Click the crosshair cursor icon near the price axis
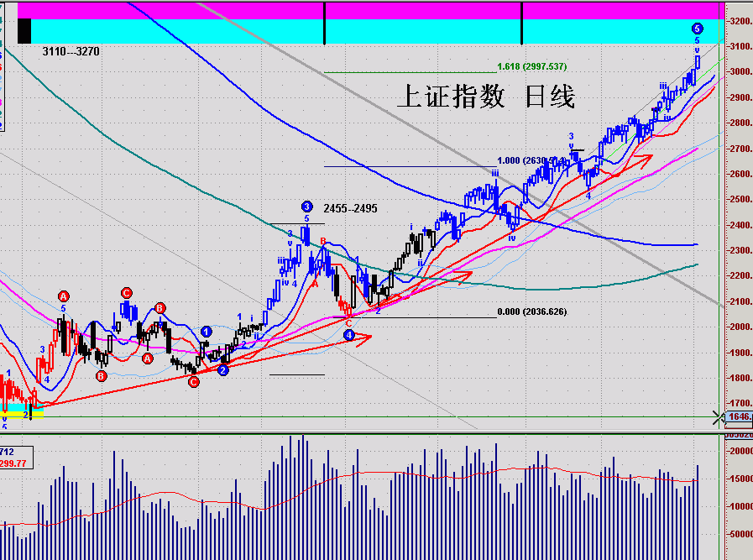753x560 pixels. (719, 418)
